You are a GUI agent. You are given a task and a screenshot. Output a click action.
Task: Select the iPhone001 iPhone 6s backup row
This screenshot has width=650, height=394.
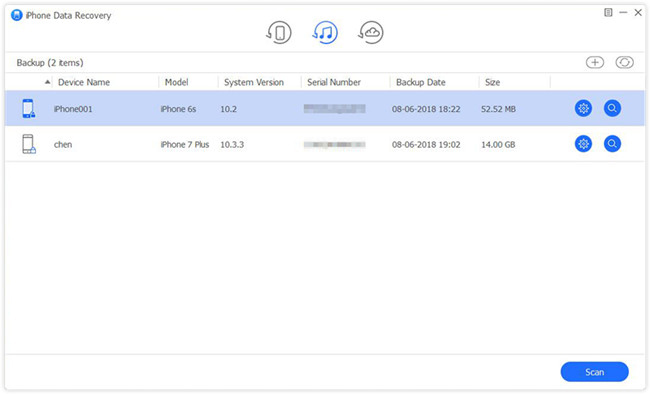(325, 108)
